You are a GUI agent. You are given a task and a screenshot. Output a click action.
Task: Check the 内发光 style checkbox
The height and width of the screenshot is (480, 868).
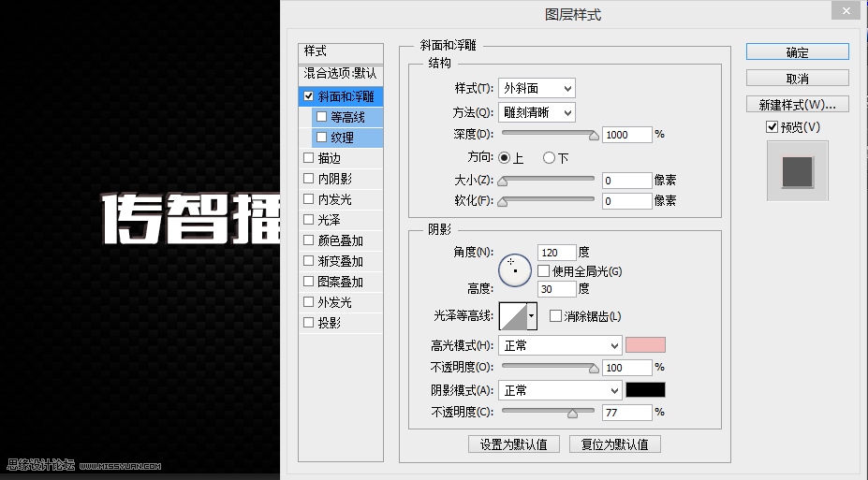click(309, 198)
